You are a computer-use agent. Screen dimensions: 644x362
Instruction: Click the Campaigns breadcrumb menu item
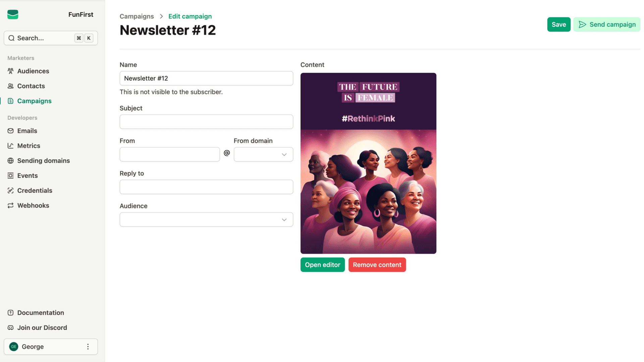(x=137, y=16)
